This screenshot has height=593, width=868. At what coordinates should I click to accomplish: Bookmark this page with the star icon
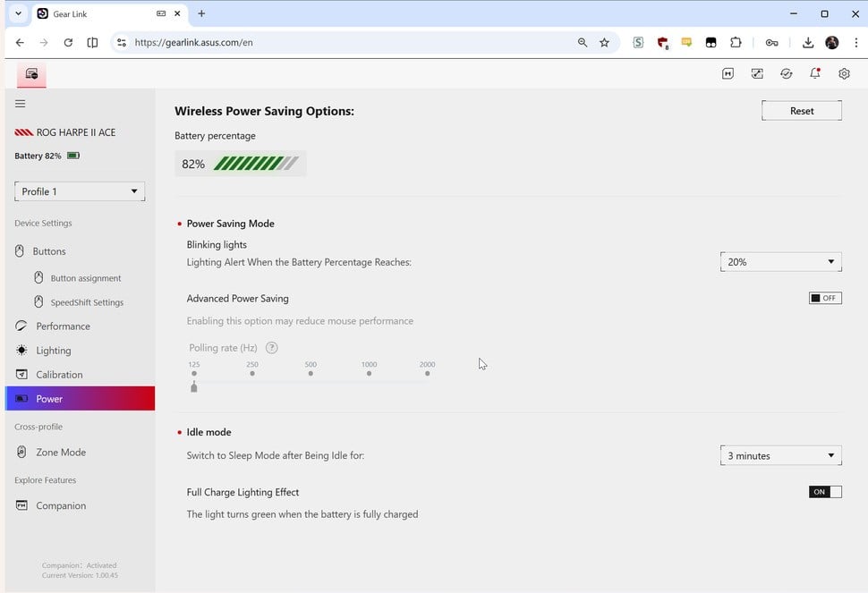pos(605,43)
